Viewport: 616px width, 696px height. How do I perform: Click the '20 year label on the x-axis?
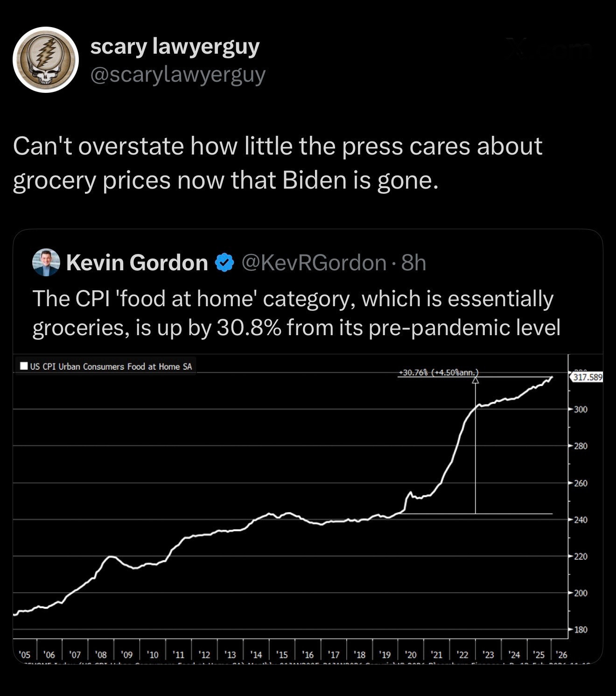[411, 655]
